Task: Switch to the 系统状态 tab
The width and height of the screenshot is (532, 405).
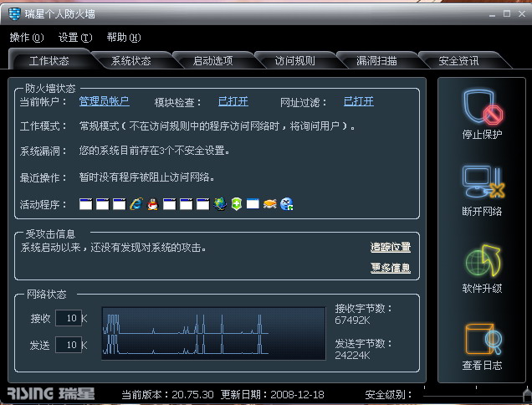Action: click(131, 61)
